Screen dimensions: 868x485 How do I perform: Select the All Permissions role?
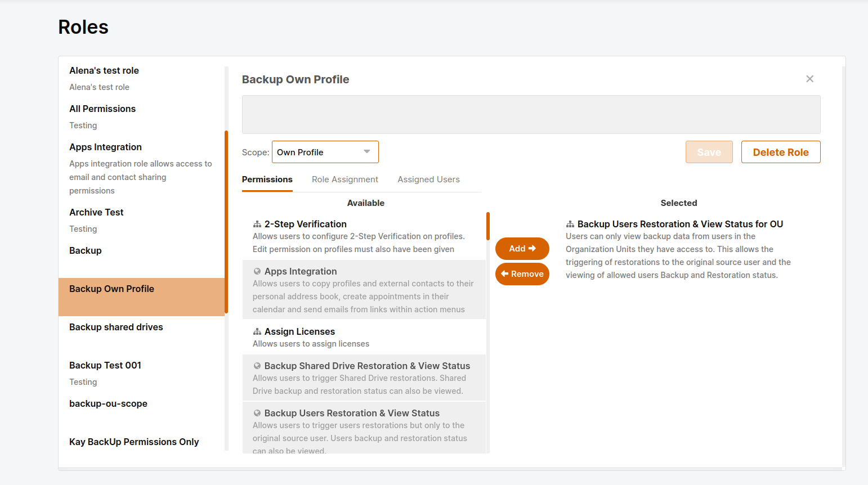(102, 109)
